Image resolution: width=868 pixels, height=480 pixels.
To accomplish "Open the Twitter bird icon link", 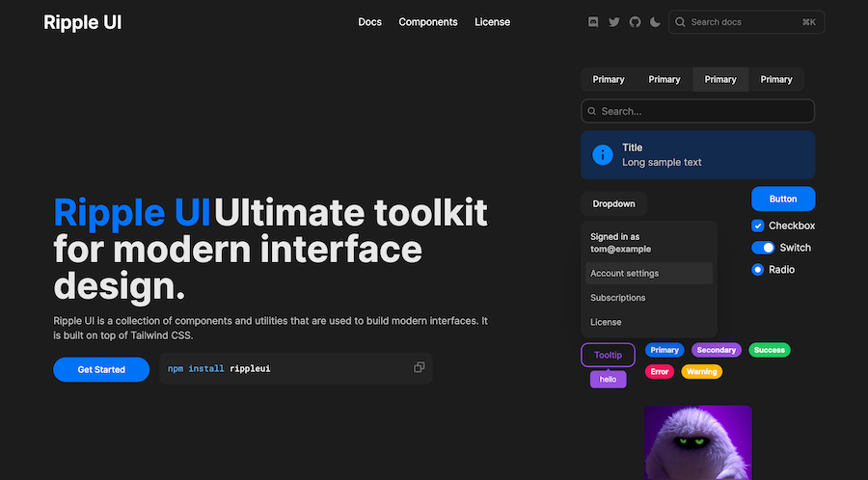I will pyautogui.click(x=614, y=22).
